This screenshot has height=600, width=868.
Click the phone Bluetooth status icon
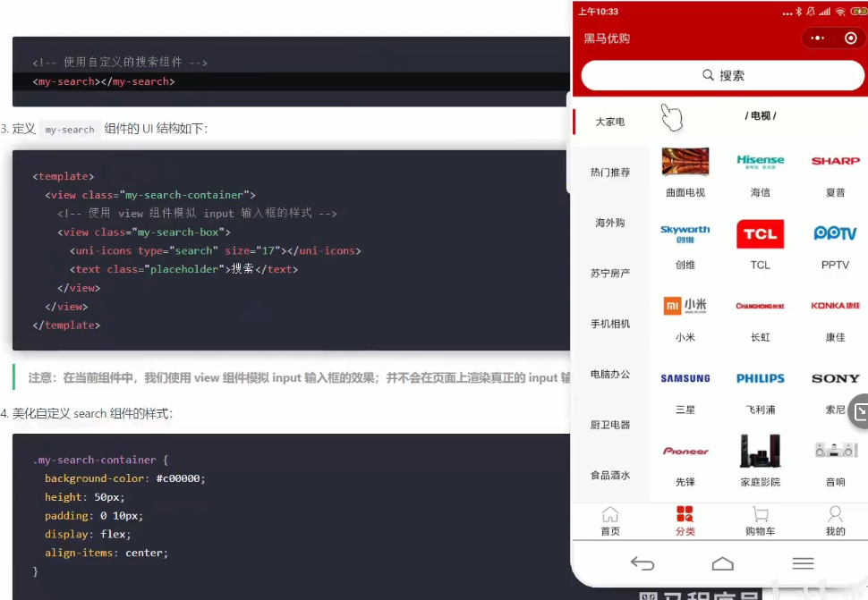[799, 11]
